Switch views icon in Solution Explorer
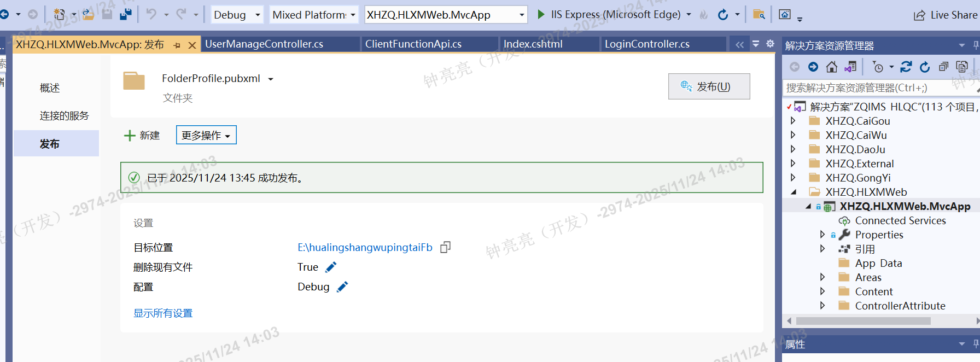This screenshot has width=980, height=362. click(850, 67)
